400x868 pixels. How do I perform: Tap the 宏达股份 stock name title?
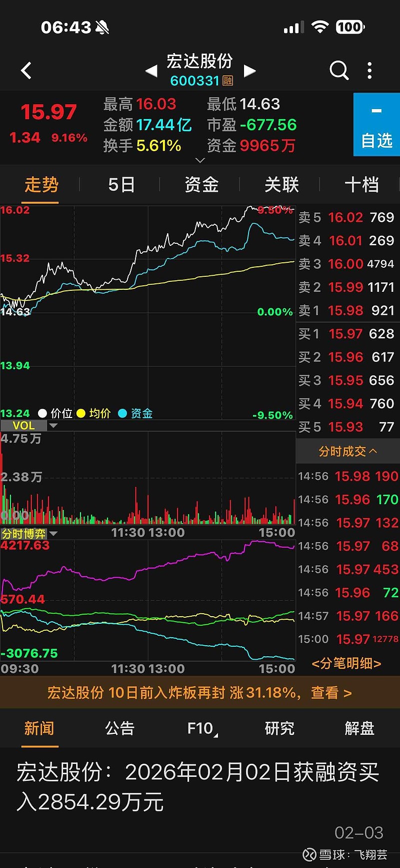tap(200, 61)
